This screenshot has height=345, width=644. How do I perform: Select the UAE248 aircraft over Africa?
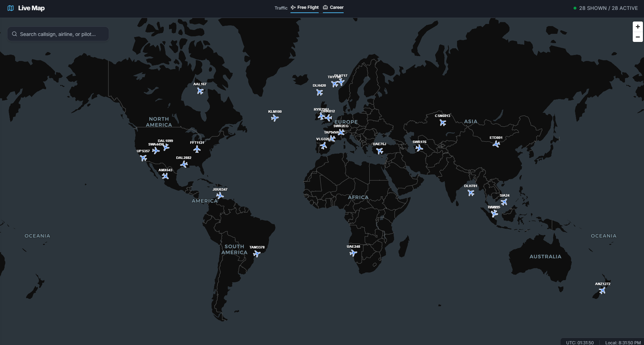point(354,253)
